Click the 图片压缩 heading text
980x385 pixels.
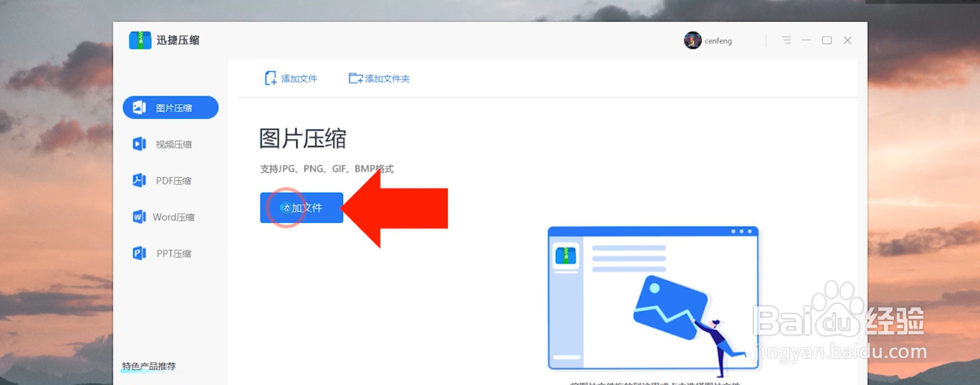(303, 138)
